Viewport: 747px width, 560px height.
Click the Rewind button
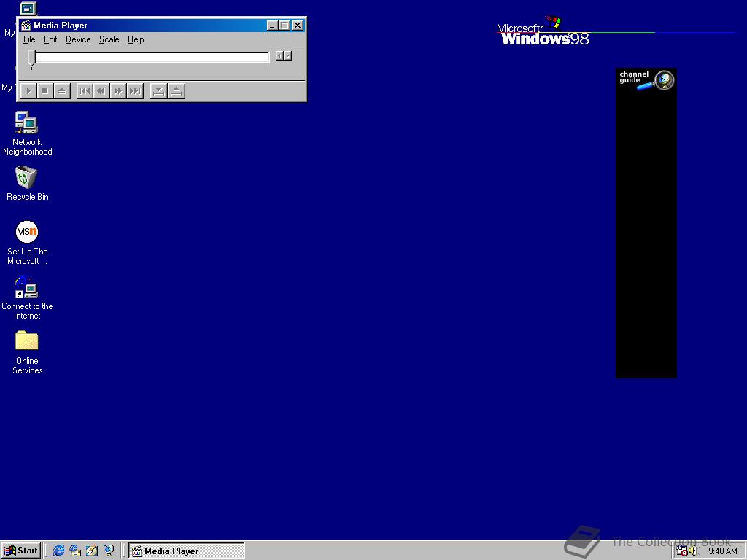[x=101, y=90]
